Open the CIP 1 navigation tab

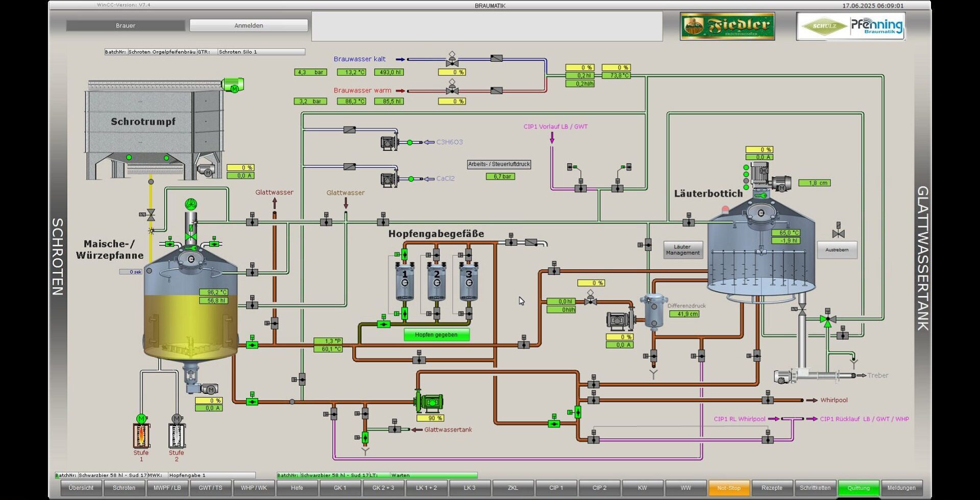coord(556,488)
